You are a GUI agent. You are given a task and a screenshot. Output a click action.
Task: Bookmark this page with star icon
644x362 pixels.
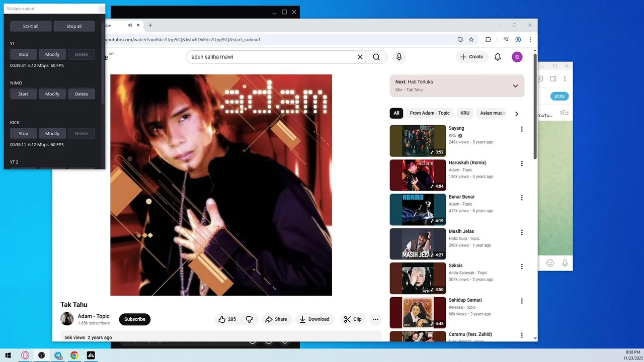click(x=471, y=39)
